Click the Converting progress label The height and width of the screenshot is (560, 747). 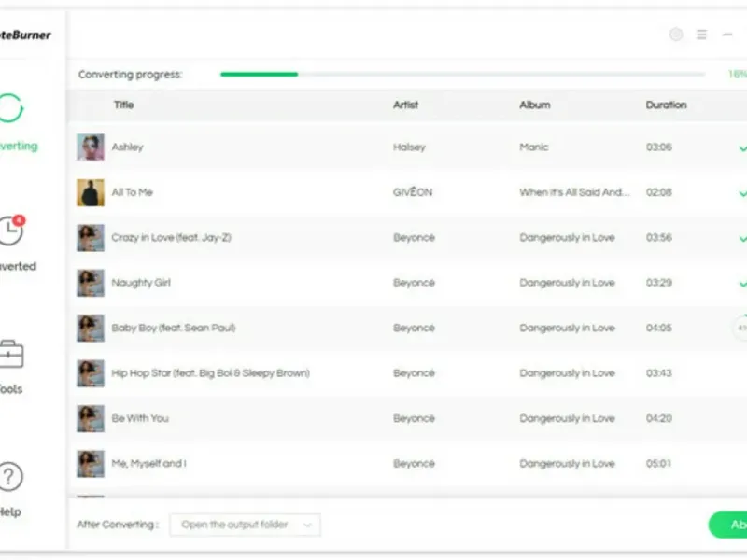click(130, 75)
